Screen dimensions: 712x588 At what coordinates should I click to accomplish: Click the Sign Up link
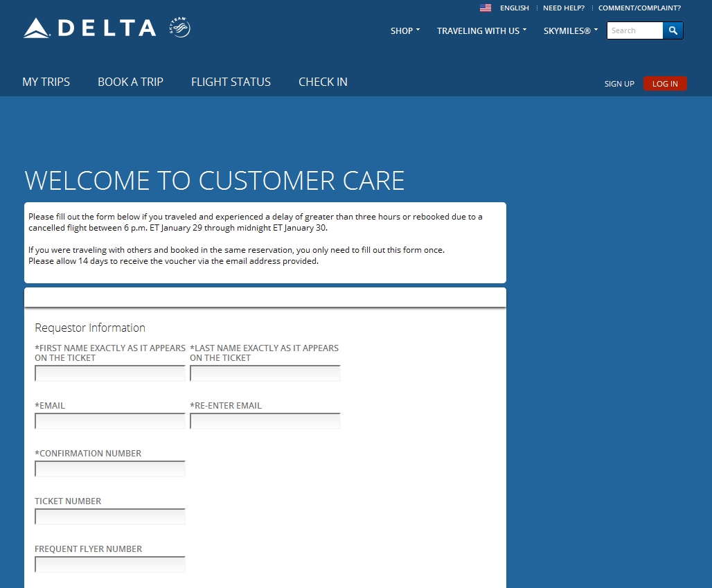click(619, 84)
